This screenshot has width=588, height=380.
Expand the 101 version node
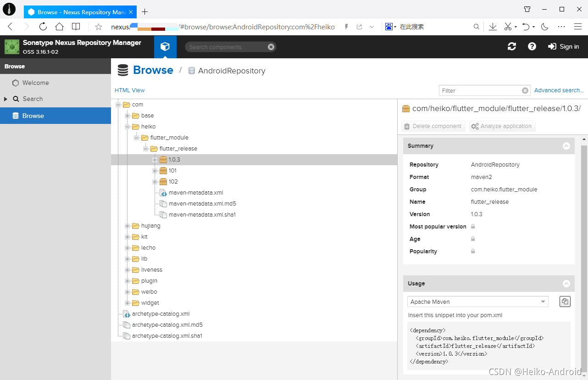(x=155, y=171)
